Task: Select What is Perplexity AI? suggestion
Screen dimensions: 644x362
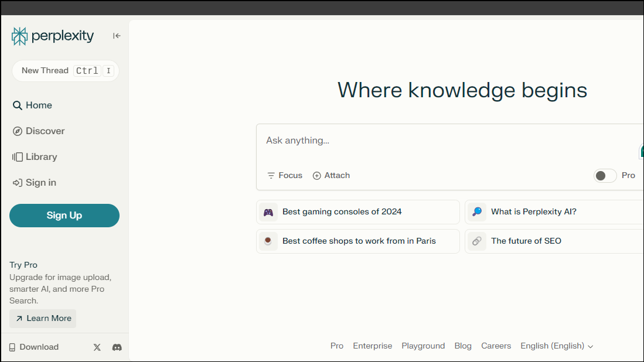Action: (554, 212)
